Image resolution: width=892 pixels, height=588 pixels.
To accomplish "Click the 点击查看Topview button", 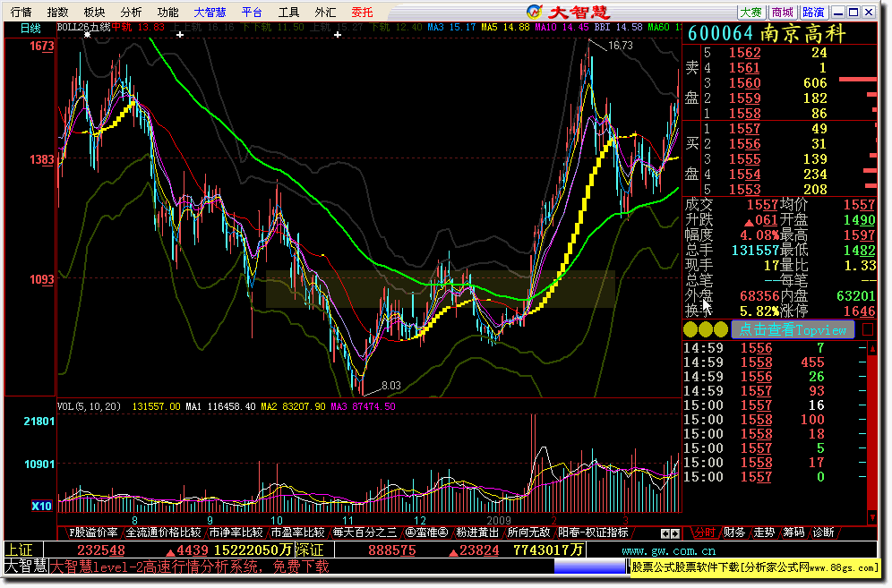I will [793, 330].
